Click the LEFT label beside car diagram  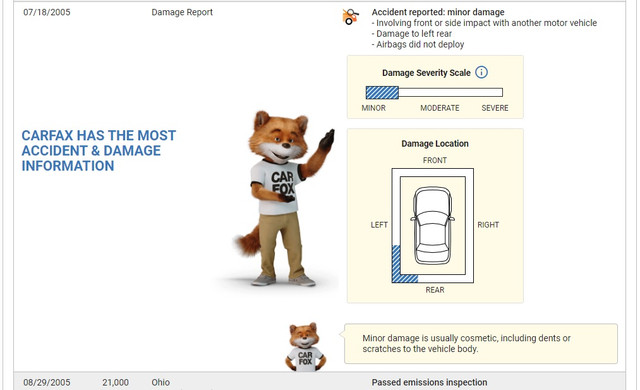coord(379,225)
